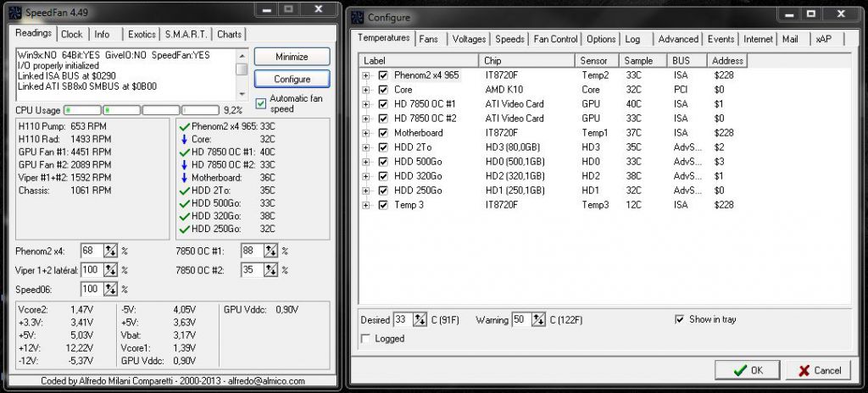Viewport: 868px width, 393px height.
Task: Expand HD 7850 OC #2 tree node
Action: (366, 119)
